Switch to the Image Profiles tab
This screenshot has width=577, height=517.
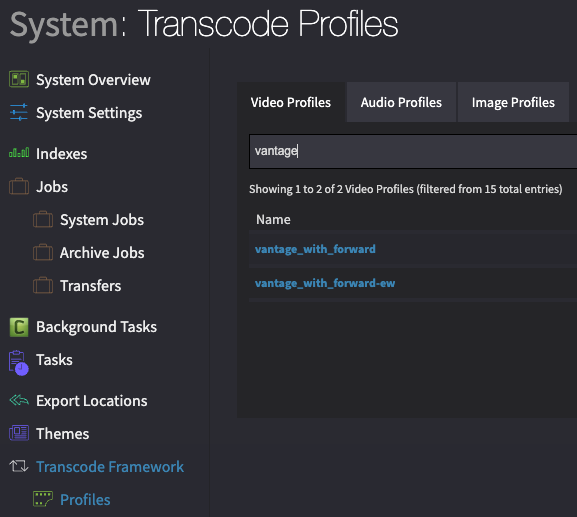(513, 102)
